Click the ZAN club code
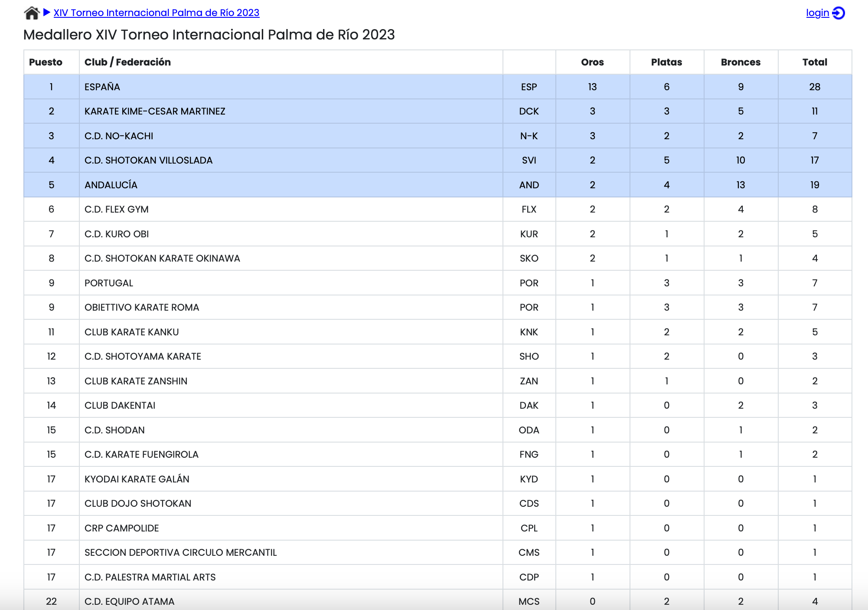 coord(529,381)
